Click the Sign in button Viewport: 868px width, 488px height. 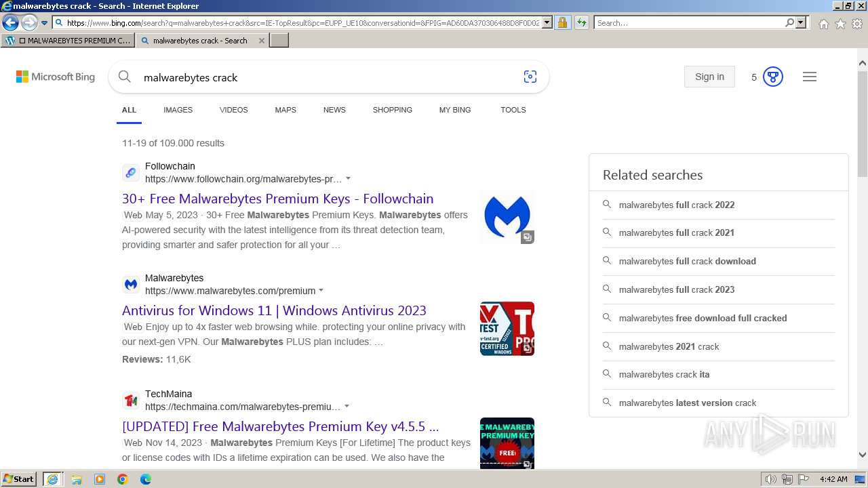(x=709, y=77)
